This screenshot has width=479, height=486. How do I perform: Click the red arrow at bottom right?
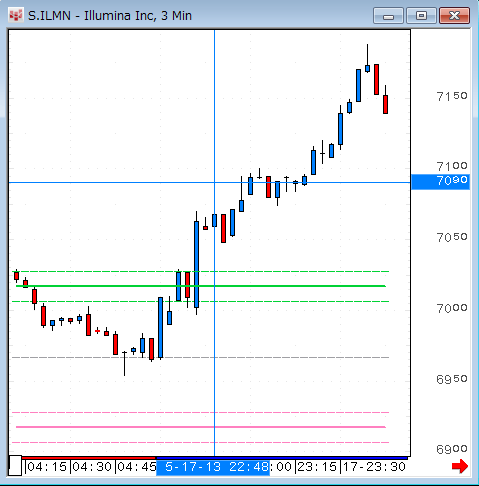click(x=460, y=466)
